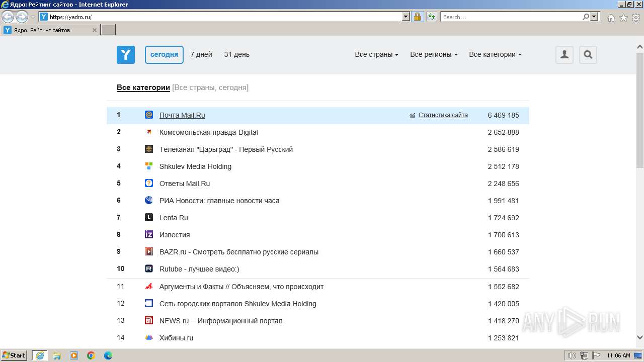644x362 pixels.
Task: Click the Lenta.Ru favicon
Action: [x=149, y=217]
